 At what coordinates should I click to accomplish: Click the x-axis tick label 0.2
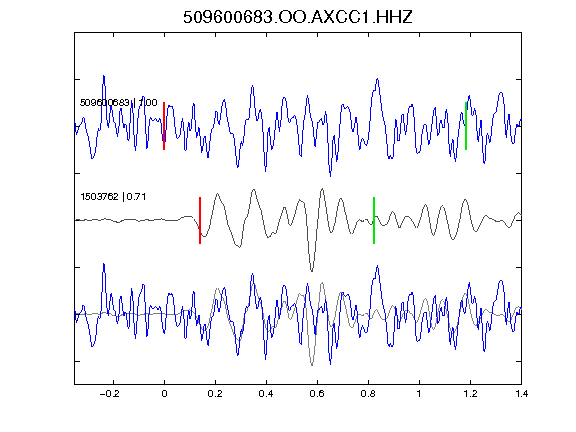(215, 394)
